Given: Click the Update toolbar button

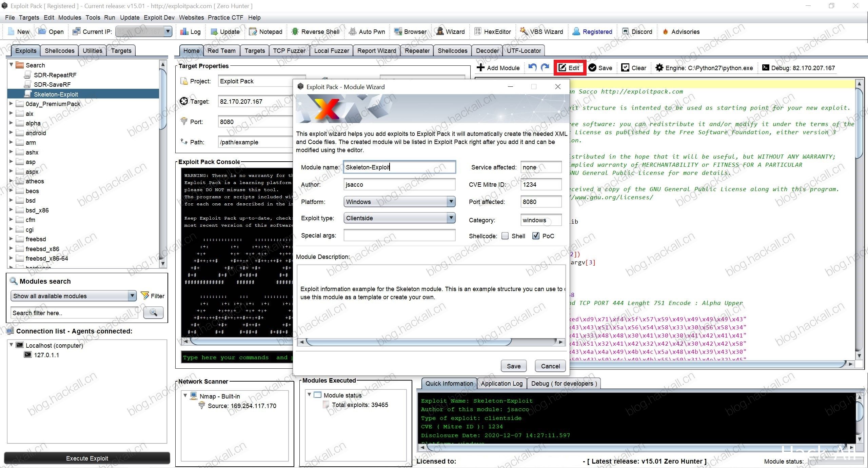Looking at the screenshot, I should (x=225, y=32).
